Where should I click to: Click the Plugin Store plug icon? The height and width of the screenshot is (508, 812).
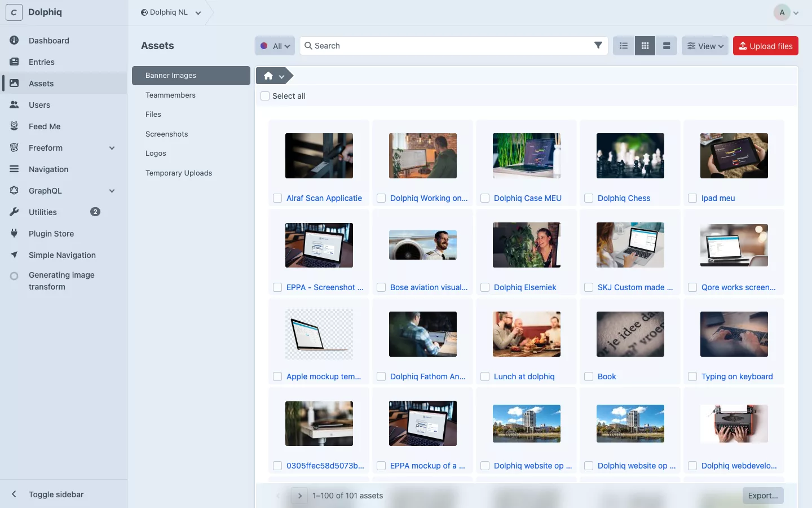(15, 234)
